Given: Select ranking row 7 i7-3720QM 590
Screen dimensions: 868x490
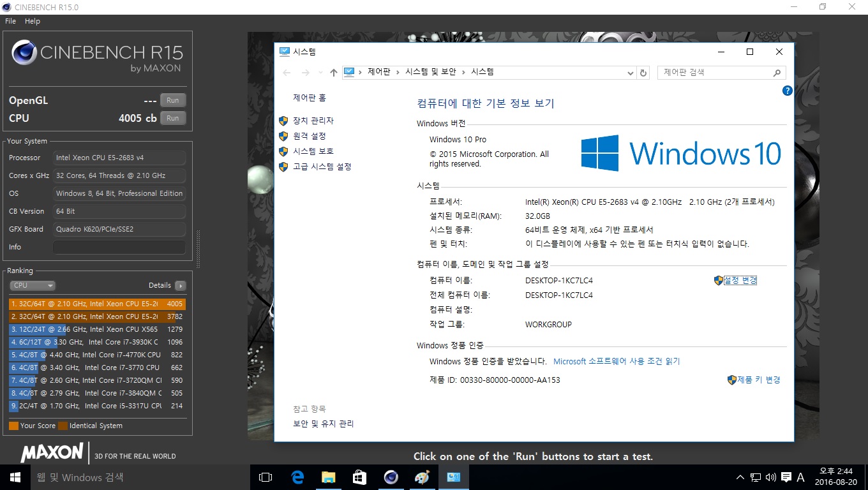Looking at the screenshot, I should (96, 380).
